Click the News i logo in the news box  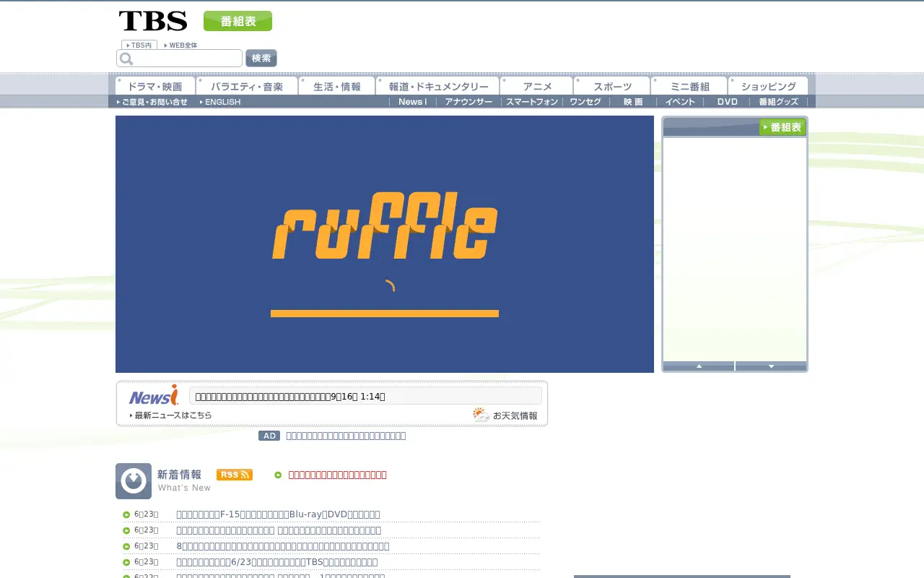[x=154, y=395]
